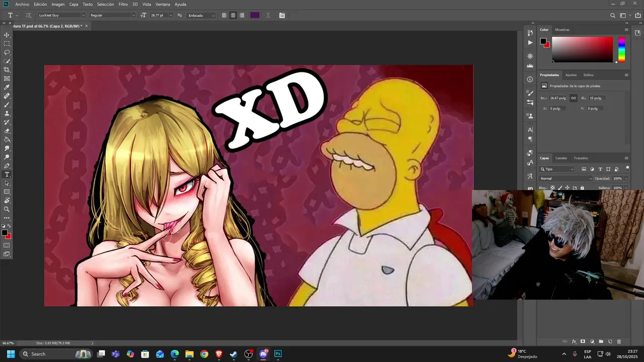Open the Glyphs panel icon

coord(530,176)
